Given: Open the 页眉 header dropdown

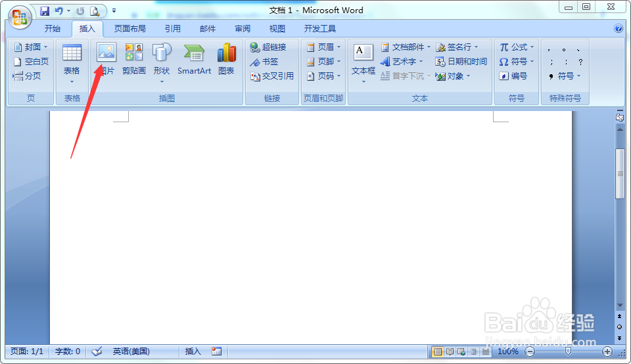Looking at the screenshot, I should (324, 47).
